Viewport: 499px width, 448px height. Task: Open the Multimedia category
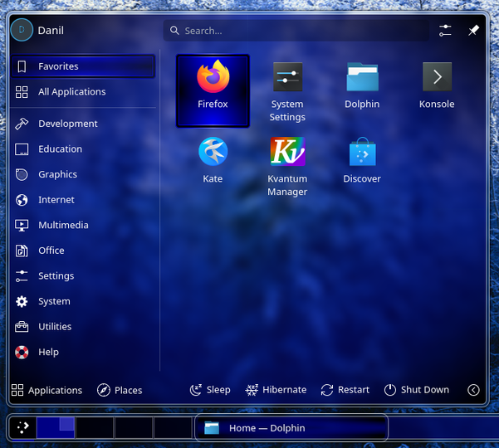[83, 225]
